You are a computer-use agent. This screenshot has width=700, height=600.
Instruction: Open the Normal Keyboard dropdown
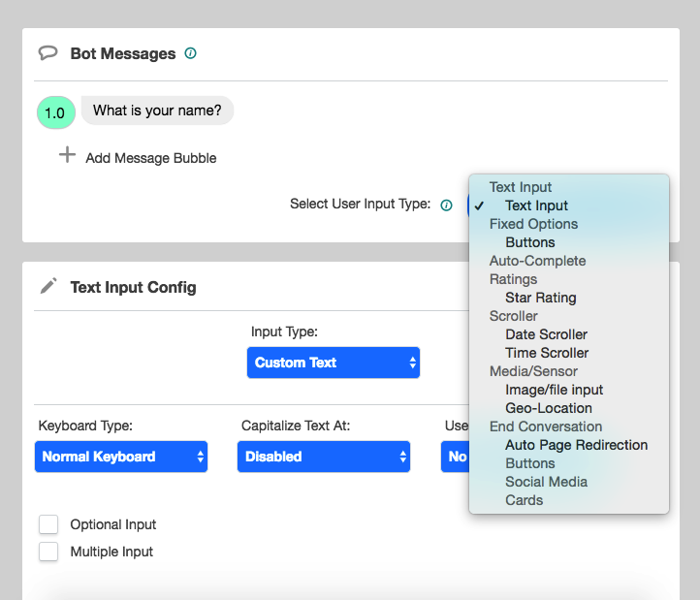121,457
